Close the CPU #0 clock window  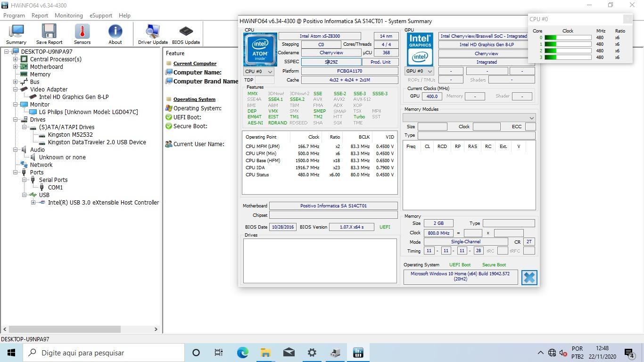(x=627, y=19)
